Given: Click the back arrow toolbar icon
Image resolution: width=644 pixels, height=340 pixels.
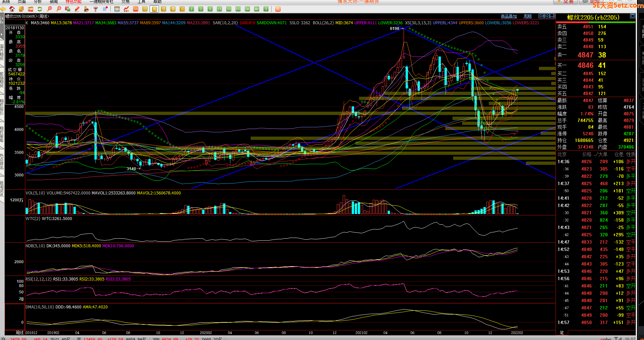Looking at the screenshot, I should tap(3, 9).
